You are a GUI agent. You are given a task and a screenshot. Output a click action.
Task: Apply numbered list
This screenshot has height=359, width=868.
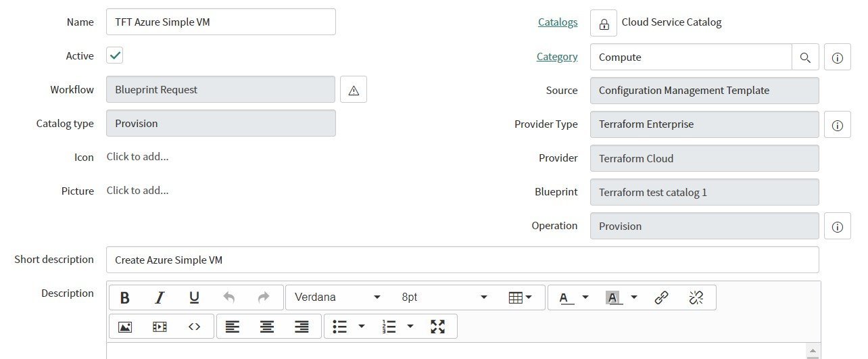pos(389,327)
